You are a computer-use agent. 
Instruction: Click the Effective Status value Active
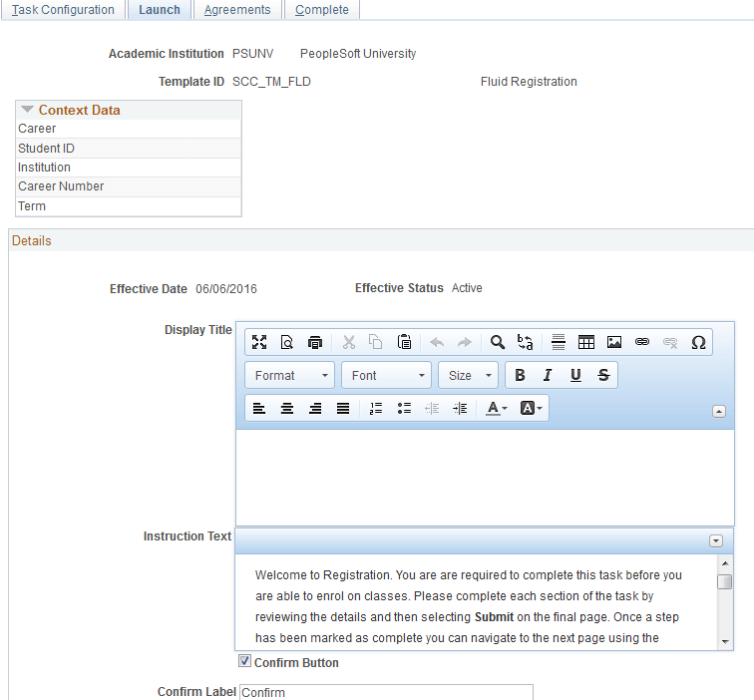coord(467,288)
